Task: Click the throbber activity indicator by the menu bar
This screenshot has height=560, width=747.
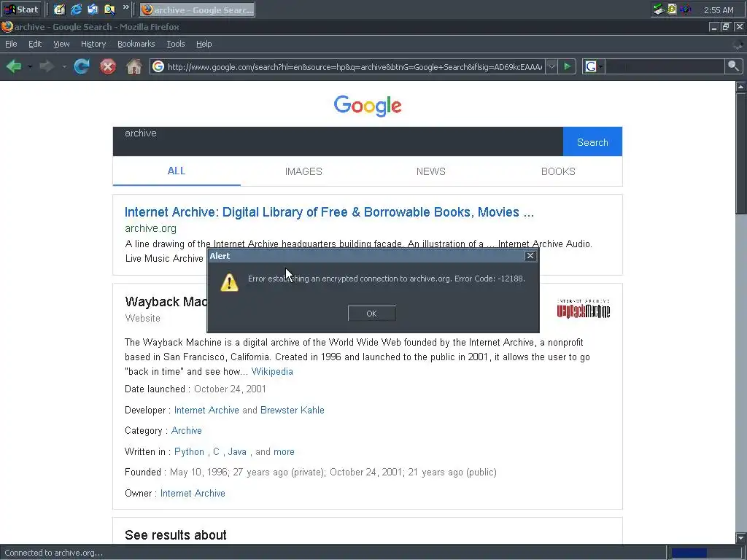Action: (738, 44)
